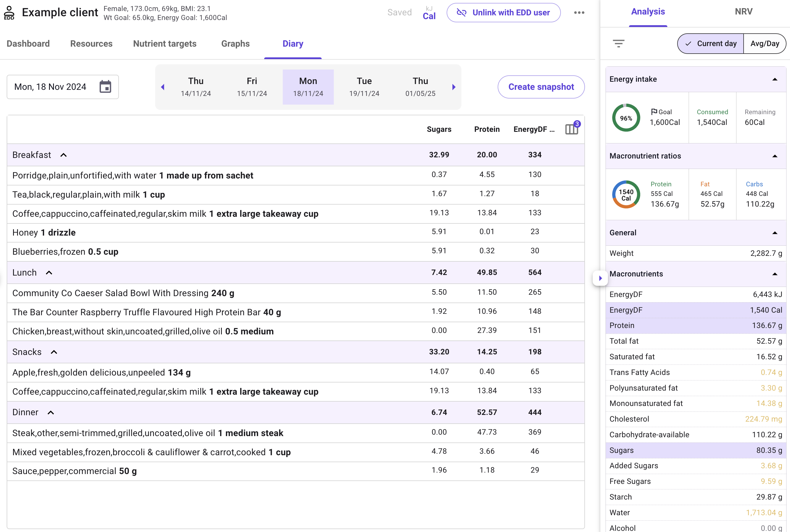Image resolution: width=790 pixels, height=532 pixels.
Task: Switch energy units to kJ
Action: [429, 8]
